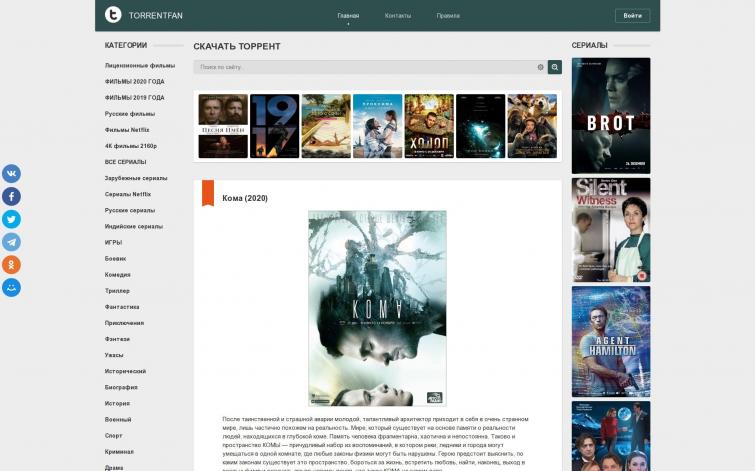Open the Контакты menu item
The width and height of the screenshot is (755, 471).
pos(398,15)
